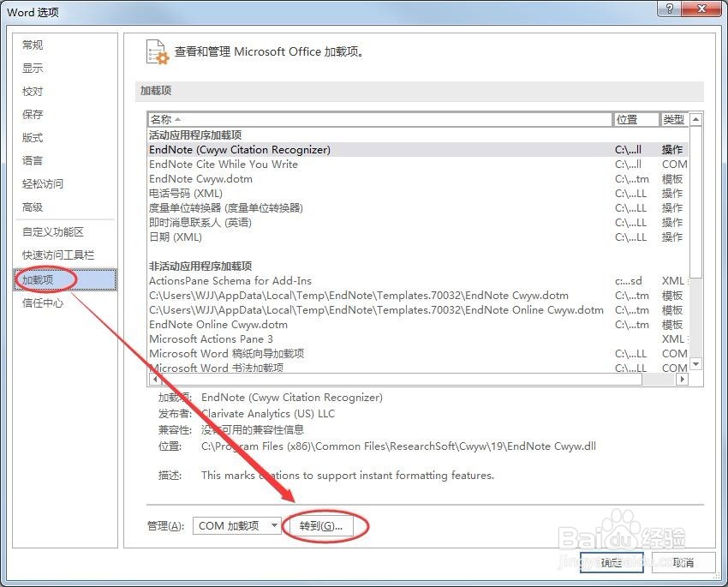Click the add-ins gear document icon
The height and width of the screenshot is (587, 728).
coord(157,52)
